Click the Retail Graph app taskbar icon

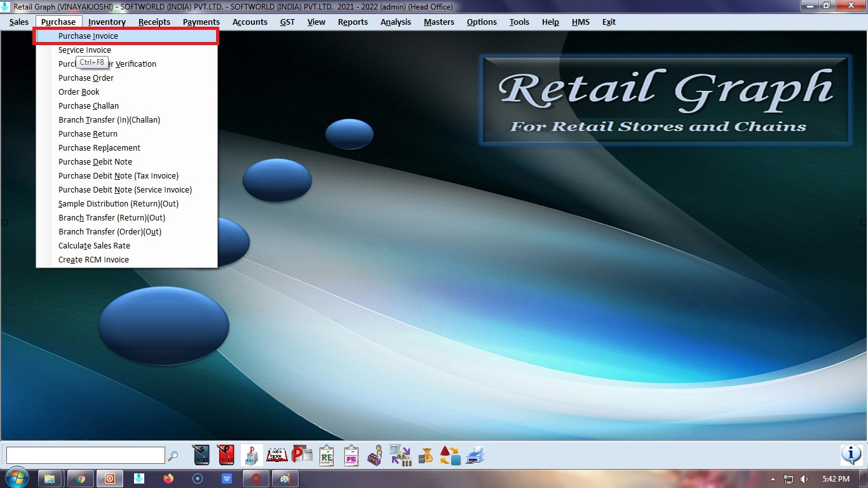pyautogui.click(x=139, y=478)
